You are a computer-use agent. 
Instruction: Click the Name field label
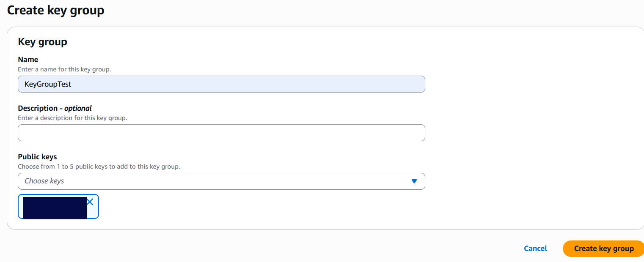[x=28, y=60]
